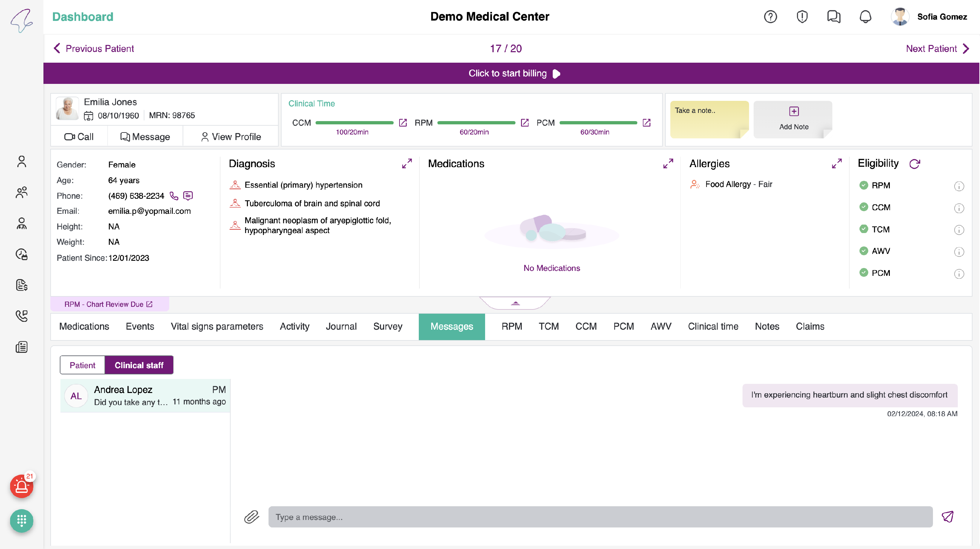Collapse patient summary with up arrow handle
The image size is (980, 549).
click(515, 303)
